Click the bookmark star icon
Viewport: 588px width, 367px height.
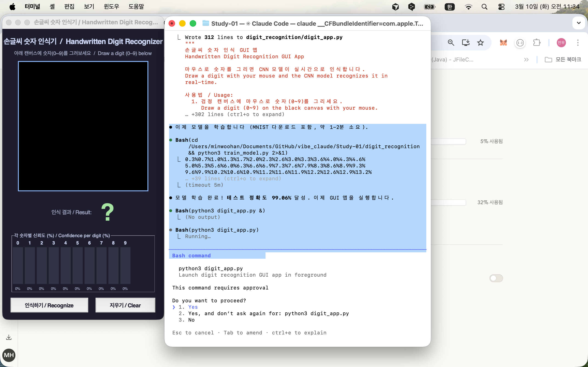480,43
